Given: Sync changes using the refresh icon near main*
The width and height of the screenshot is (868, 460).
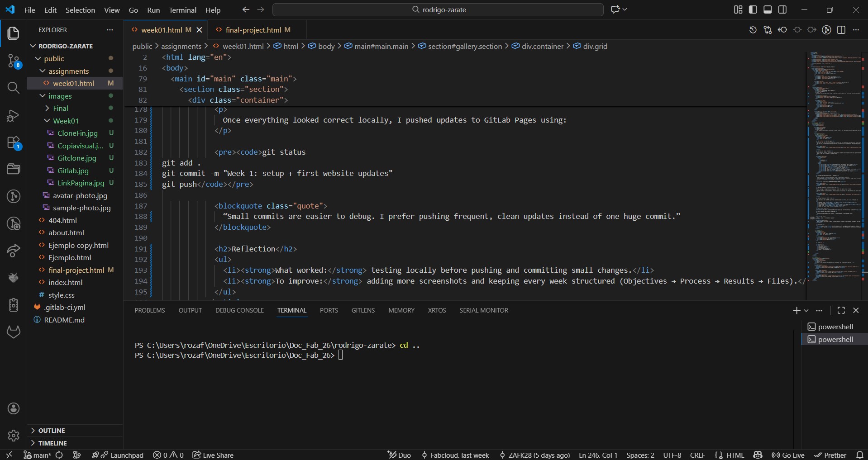Looking at the screenshot, I should point(59,455).
